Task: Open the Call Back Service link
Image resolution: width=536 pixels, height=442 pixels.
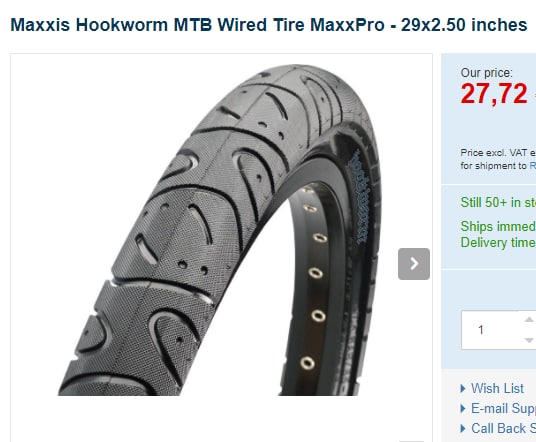Action: click(503, 428)
